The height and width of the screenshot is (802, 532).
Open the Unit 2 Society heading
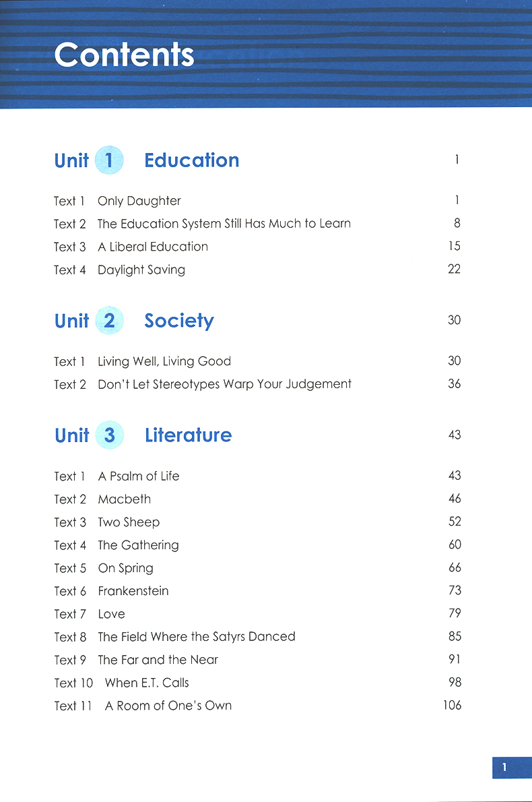click(178, 321)
